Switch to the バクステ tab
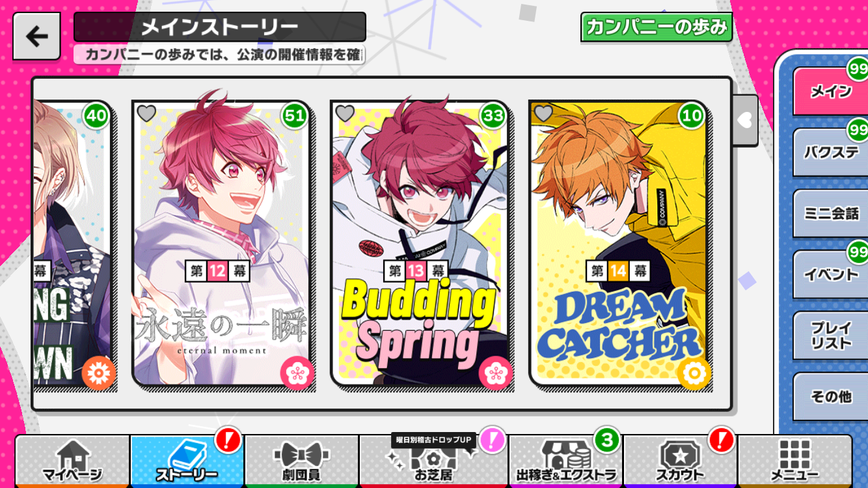Image resolution: width=868 pixels, height=488 pixels. [x=830, y=153]
